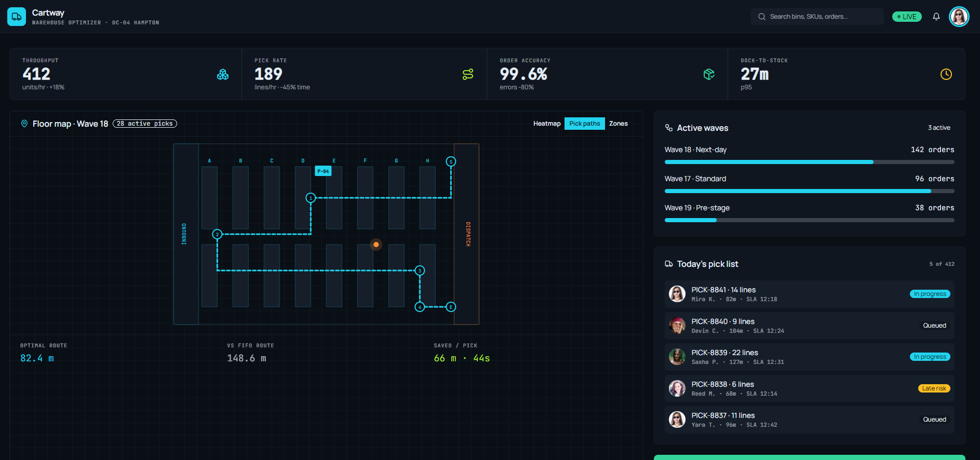980x460 pixels.
Task: Click the search magnifier icon
Action: click(x=762, y=17)
